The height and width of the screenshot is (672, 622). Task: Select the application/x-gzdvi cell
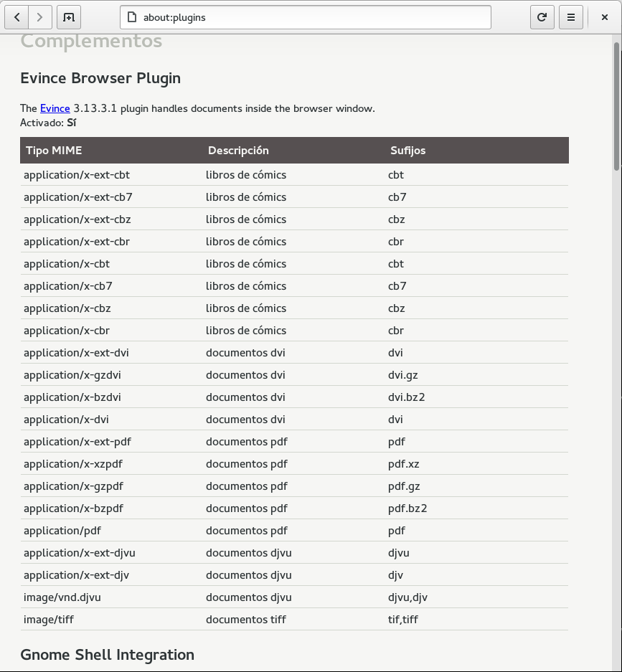(x=72, y=375)
